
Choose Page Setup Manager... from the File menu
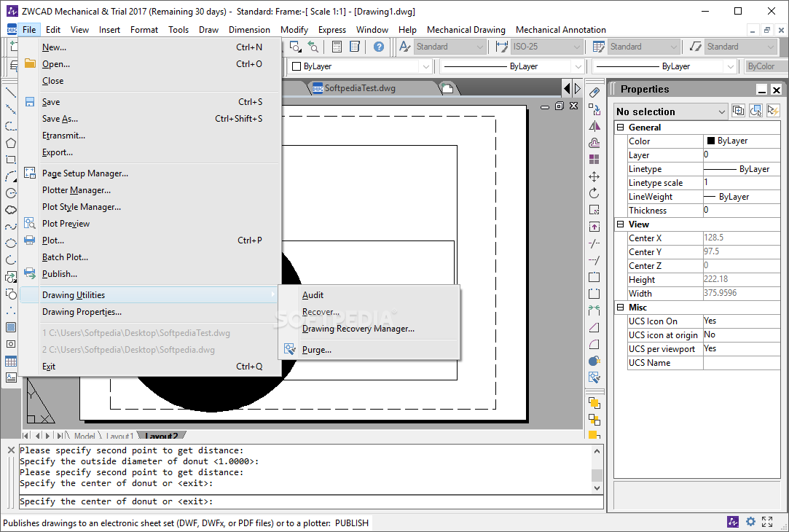pyautogui.click(x=151, y=173)
